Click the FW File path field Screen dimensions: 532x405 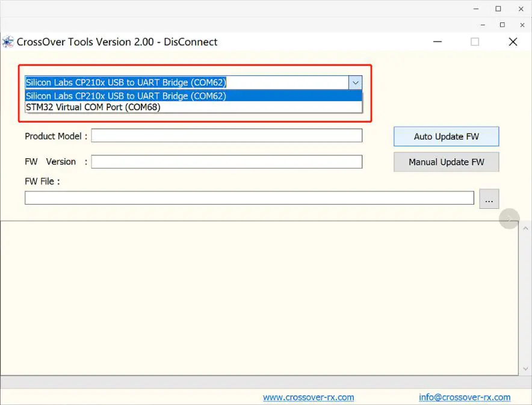pos(249,198)
